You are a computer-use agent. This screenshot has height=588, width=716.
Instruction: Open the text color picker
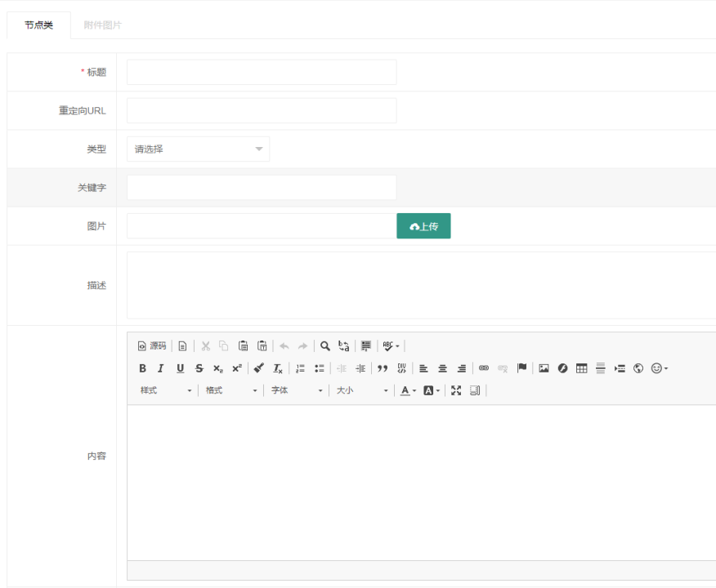(407, 390)
